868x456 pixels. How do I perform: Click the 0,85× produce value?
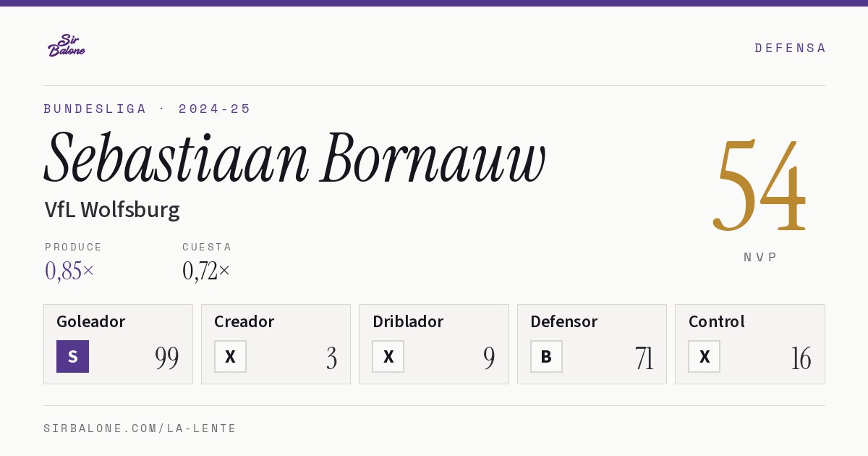click(69, 271)
